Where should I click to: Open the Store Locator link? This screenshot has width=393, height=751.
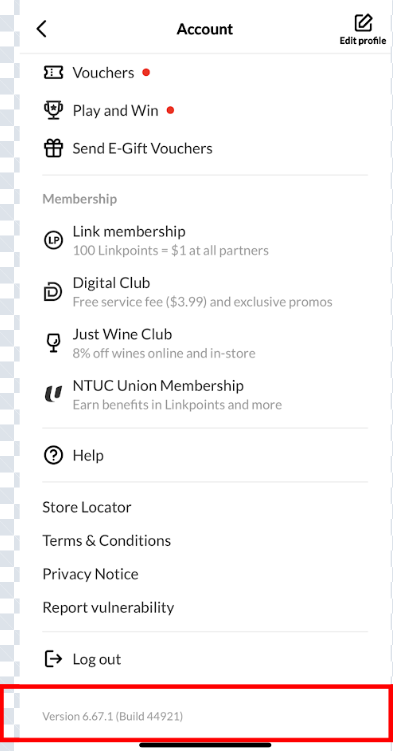pos(87,507)
